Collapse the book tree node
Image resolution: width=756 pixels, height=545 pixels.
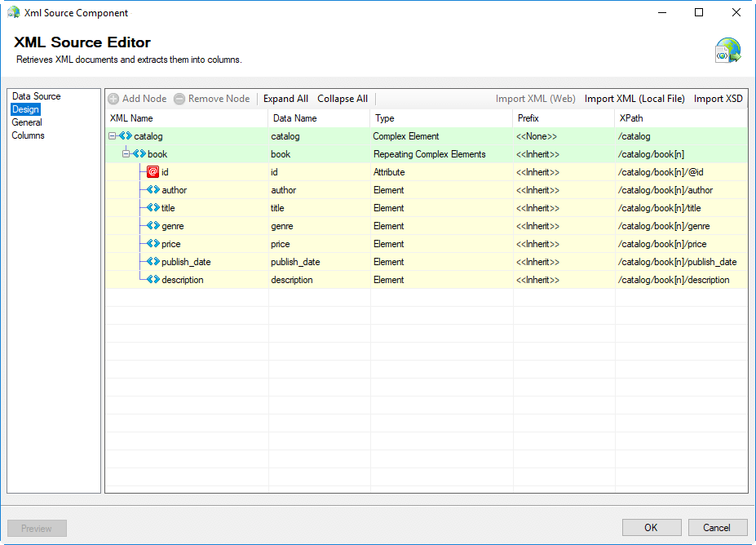coord(126,154)
